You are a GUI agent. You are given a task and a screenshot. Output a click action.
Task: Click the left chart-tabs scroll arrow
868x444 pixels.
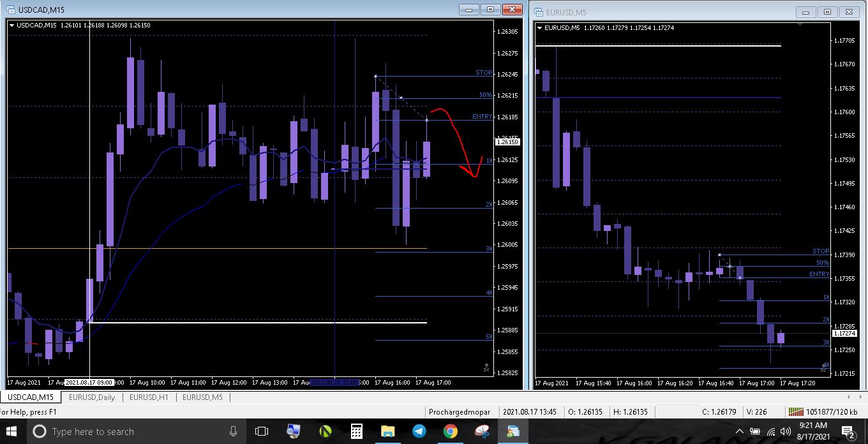click(849, 397)
